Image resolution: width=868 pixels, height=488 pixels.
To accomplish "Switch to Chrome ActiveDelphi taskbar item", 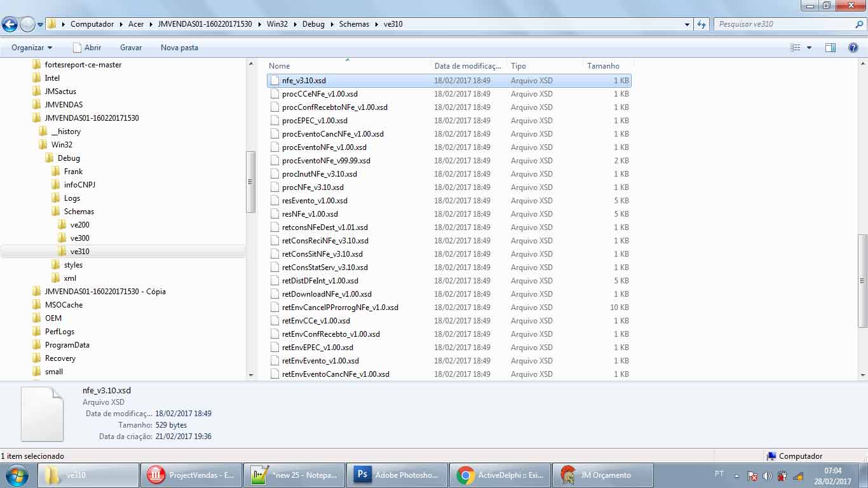I will click(499, 475).
